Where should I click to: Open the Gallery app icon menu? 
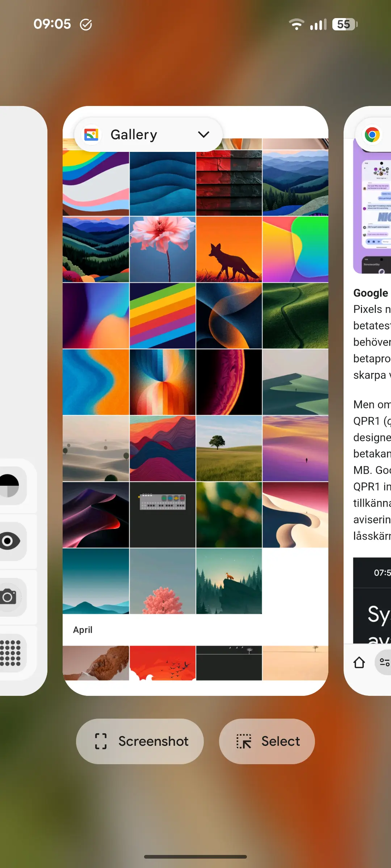click(x=91, y=135)
